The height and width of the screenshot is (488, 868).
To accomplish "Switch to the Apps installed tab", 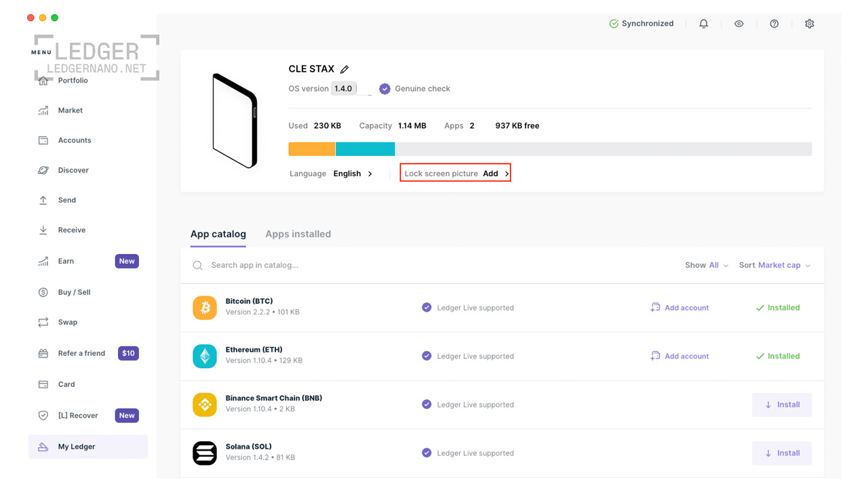I will point(298,234).
